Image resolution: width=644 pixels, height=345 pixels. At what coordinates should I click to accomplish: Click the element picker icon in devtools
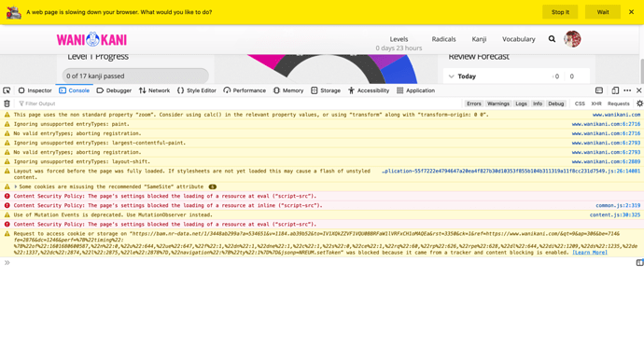[x=7, y=90]
